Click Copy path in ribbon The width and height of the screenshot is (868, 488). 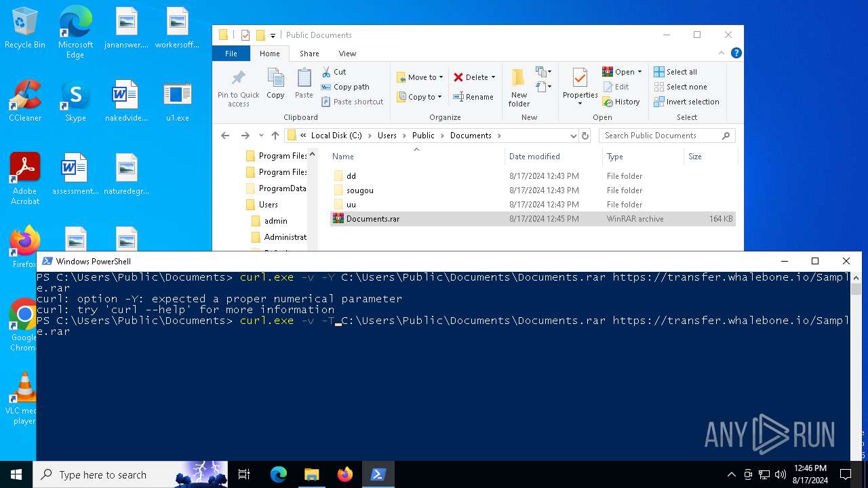(345, 87)
